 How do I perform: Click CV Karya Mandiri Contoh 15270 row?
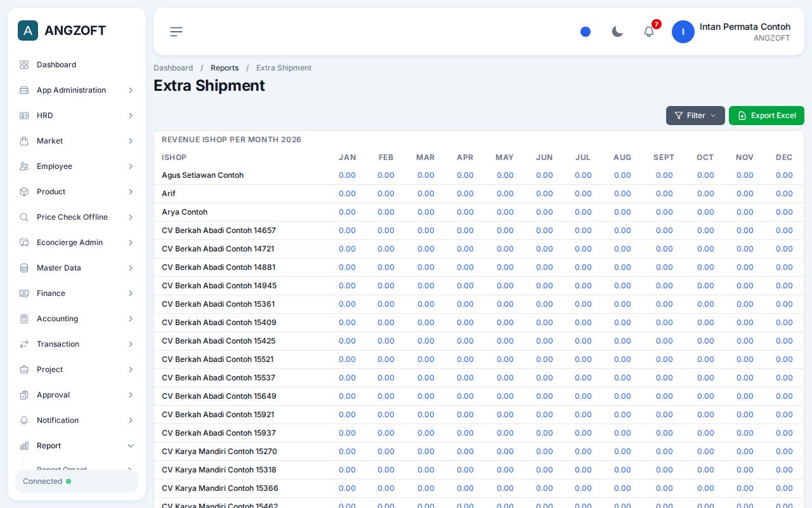pos(479,451)
